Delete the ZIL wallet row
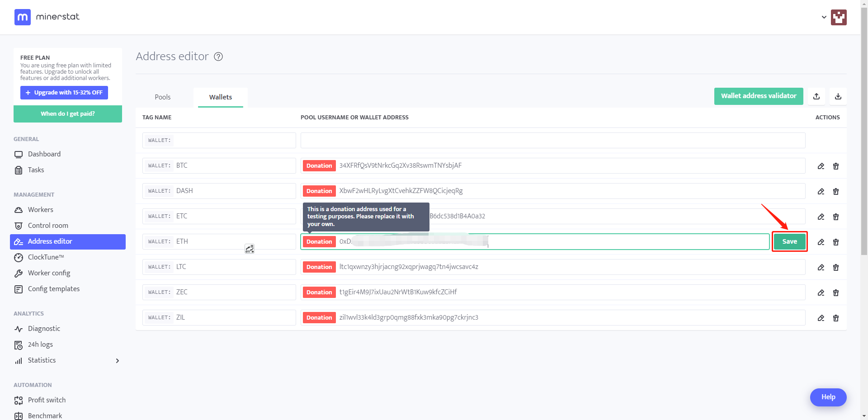Screen dimensions: 868x420 (x=836, y=318)
